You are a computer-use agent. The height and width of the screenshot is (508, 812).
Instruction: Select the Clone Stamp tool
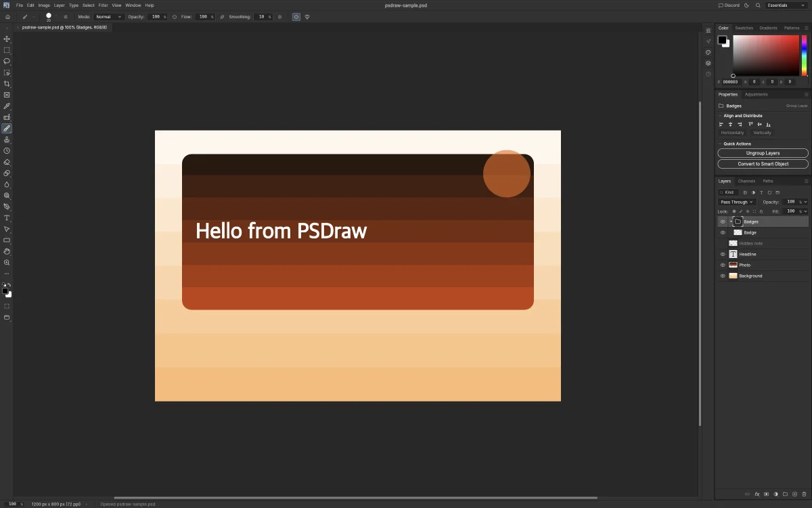tap(7, 140)
